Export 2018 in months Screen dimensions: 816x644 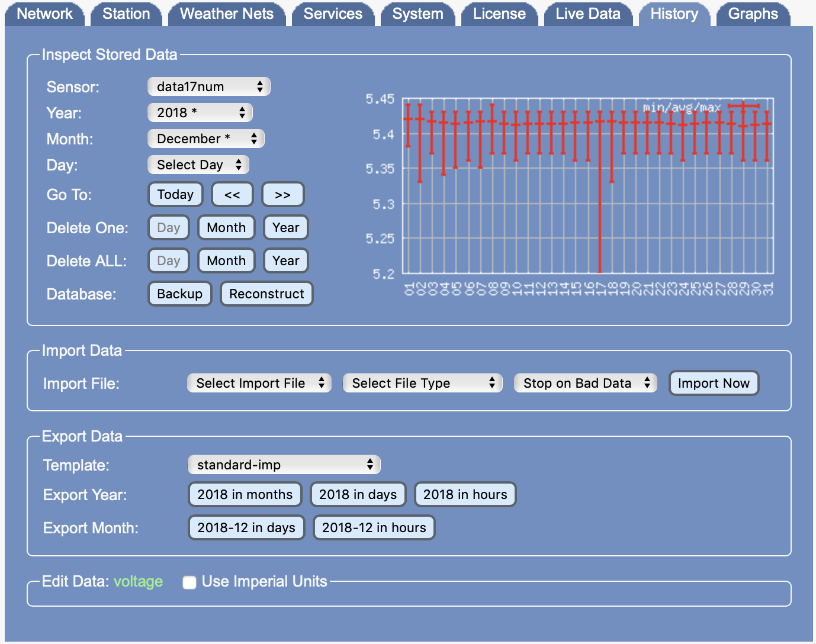pos(245,494)
